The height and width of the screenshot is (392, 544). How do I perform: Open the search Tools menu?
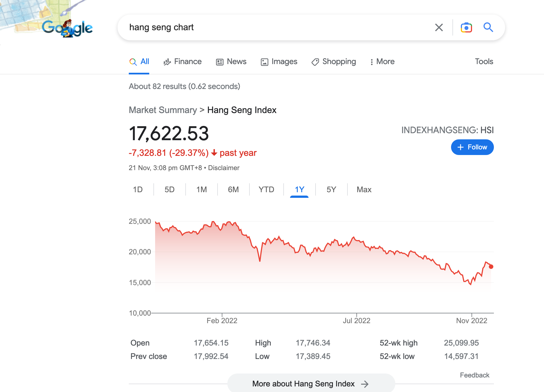[484, 62]
